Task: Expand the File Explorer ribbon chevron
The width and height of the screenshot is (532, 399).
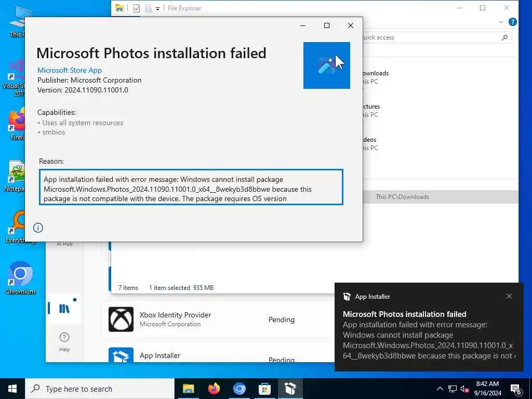Action: (501, 22)
